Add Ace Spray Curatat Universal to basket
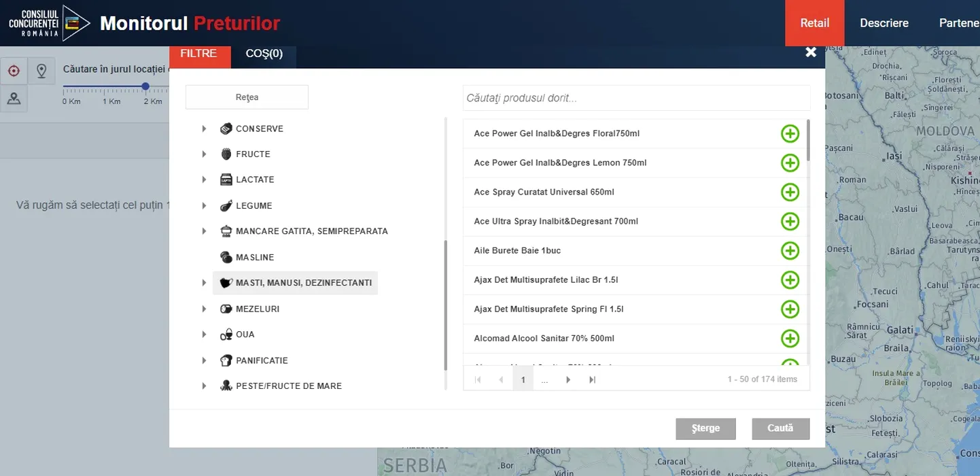This screenshot has width=980, height=476. [789, 192]
